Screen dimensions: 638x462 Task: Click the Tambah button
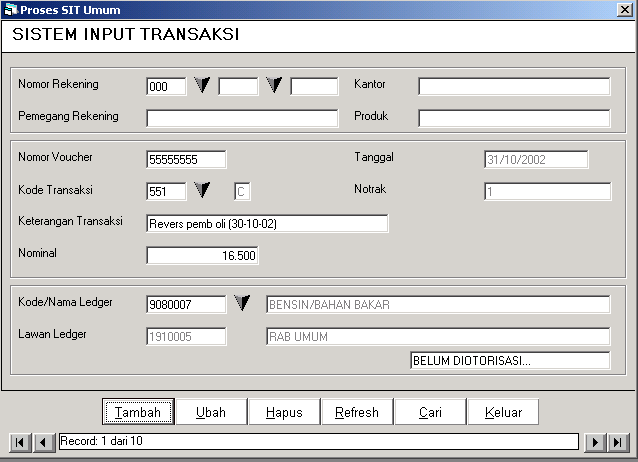tap(138, 412)
